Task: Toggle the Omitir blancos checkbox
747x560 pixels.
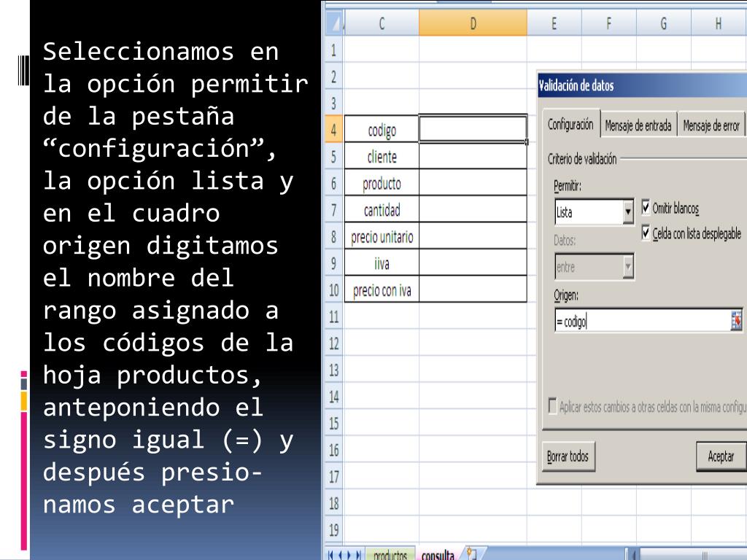Action: (646, 208)
